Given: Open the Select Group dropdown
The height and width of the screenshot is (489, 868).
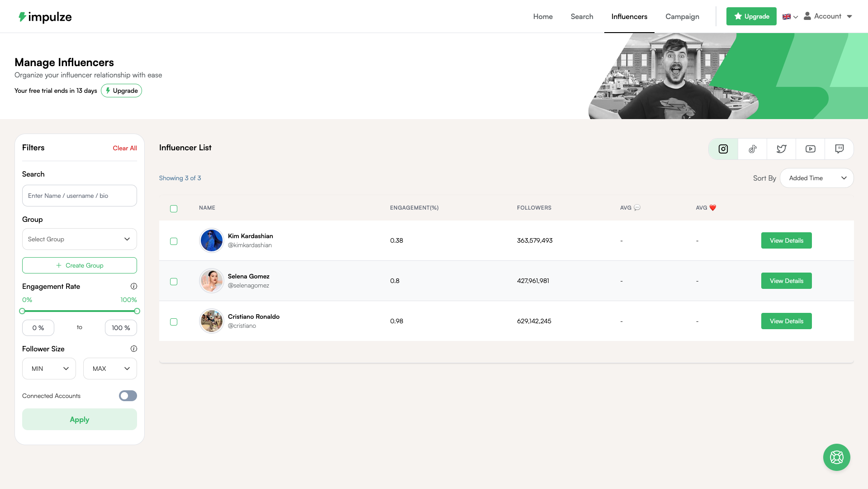Looking at the screenshot, I should click(x=79, y=239).
